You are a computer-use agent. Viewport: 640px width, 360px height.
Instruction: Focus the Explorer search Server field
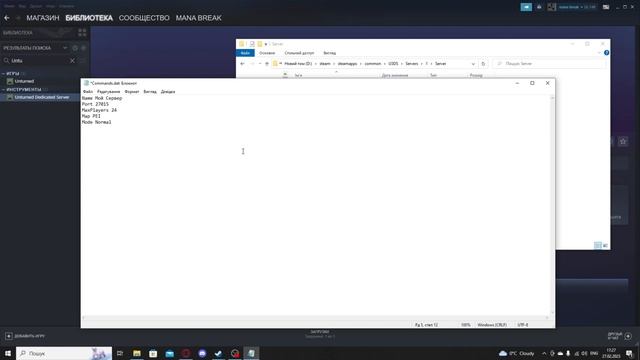coord(549,64)
